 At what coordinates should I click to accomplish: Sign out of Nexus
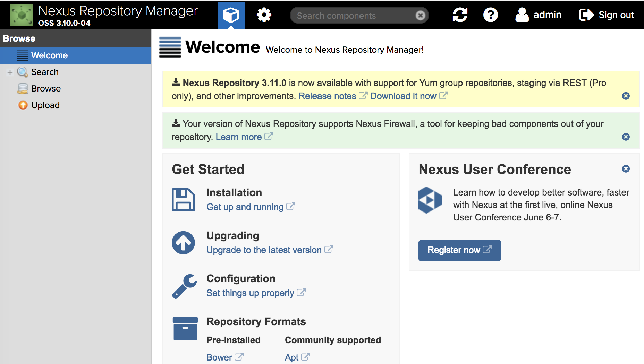pyautogui.click(x=607, y=15)
